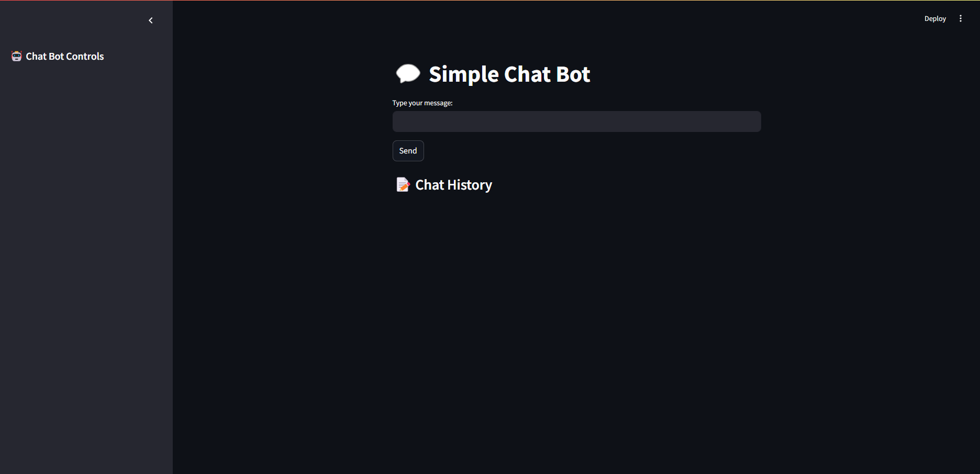This screenshot has height=474, width=980.
Task: Click the memo pencil icon beside Chat History
Action: pyautogui.click(x=403, y=185)
